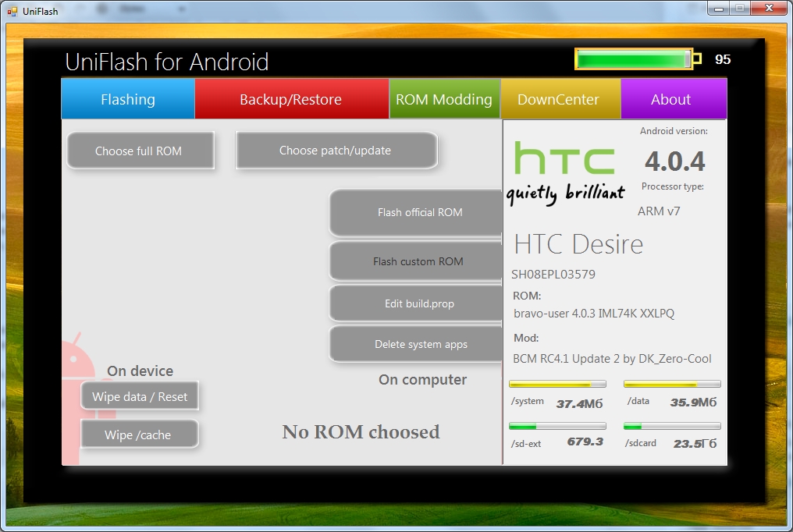Screen dimensions: 793x532
Task: Open the Flashing tab
Action: point(128,99)
